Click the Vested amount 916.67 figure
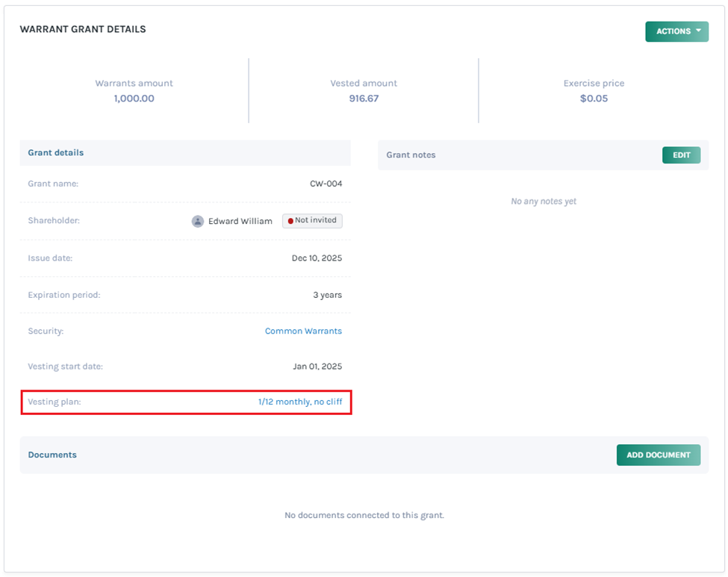This screenshot has width=728, height=577. pyautogui.click(x=364, y=97)
